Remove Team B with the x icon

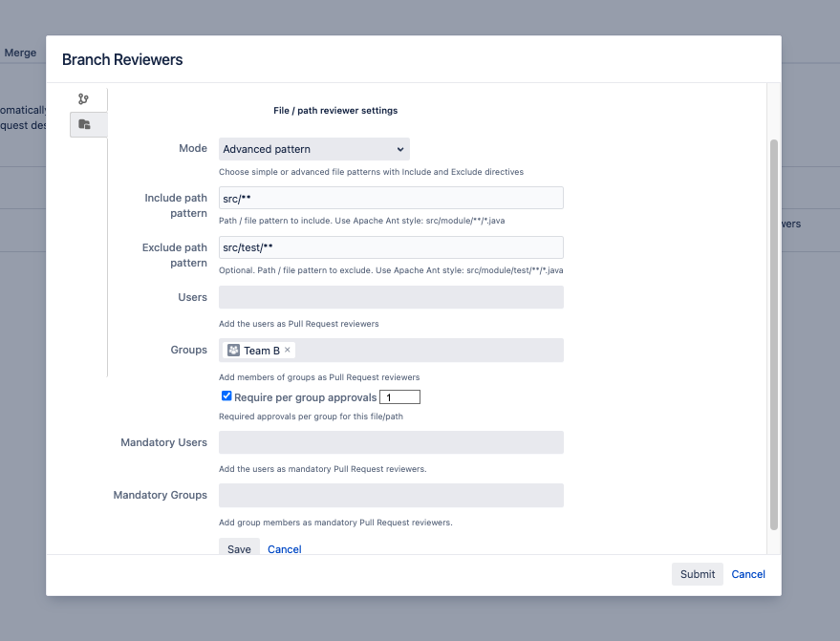click(288, 350)
